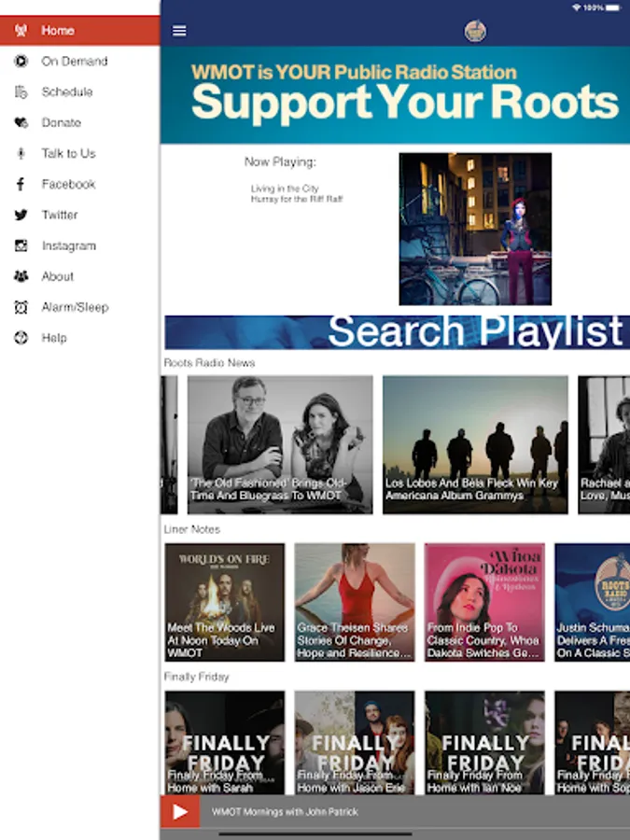Tap the Support Your Roots banner
The height and width of the screenshot is (840, 630).
396,95
